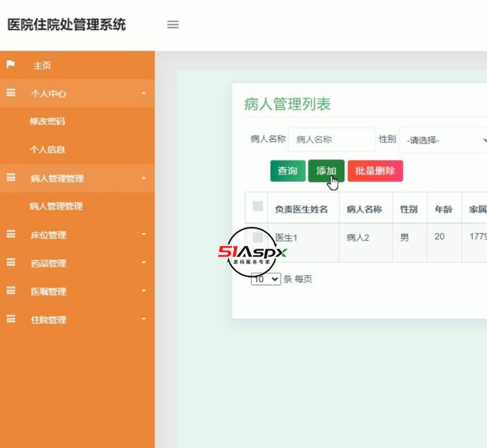Open the 性别 gender dropdown
The height and width of the screenshot is (448, 487).
coord(445,140)
